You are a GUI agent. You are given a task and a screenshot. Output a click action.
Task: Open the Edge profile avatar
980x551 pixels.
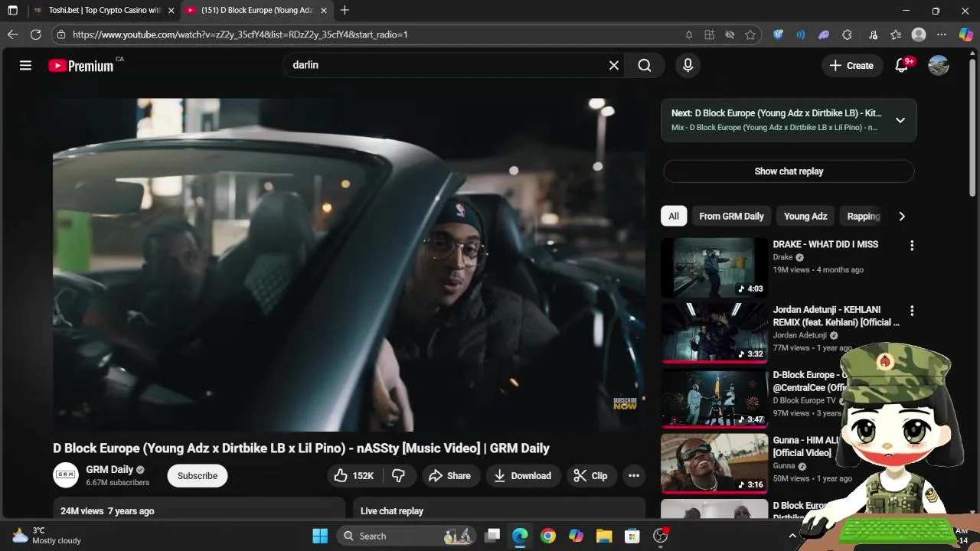919,34
